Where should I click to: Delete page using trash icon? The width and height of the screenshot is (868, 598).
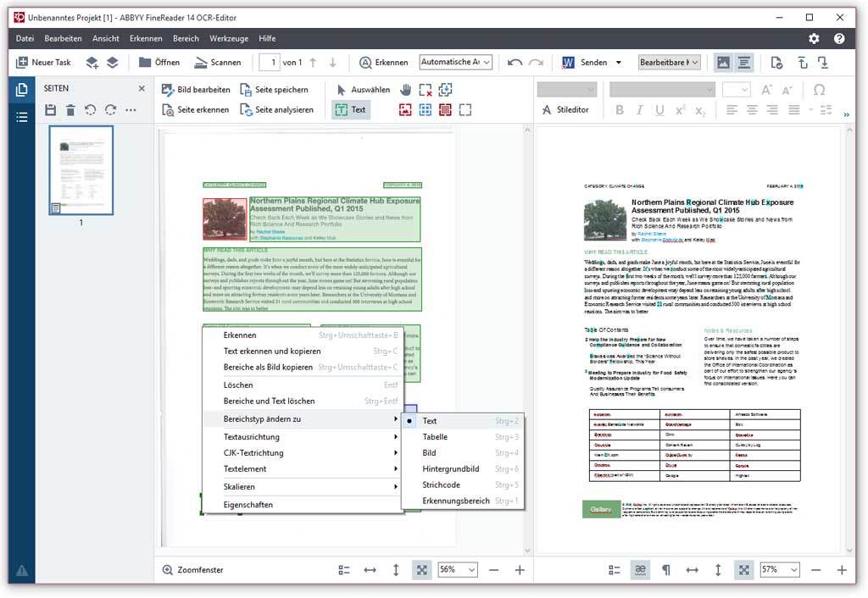70,110
